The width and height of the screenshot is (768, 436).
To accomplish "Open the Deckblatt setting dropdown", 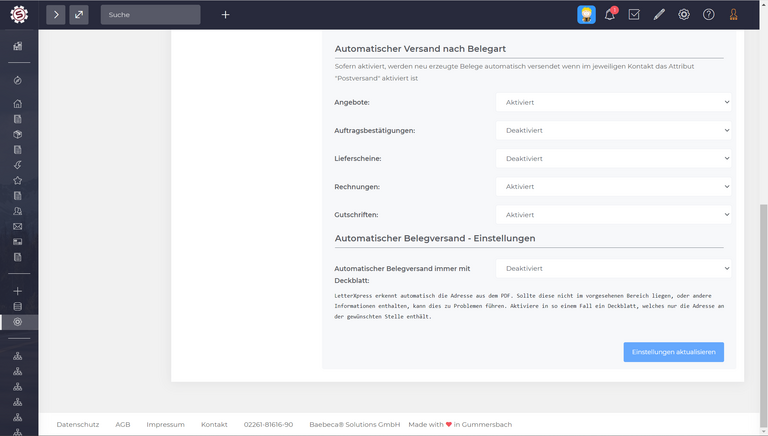I will (613, 268).
